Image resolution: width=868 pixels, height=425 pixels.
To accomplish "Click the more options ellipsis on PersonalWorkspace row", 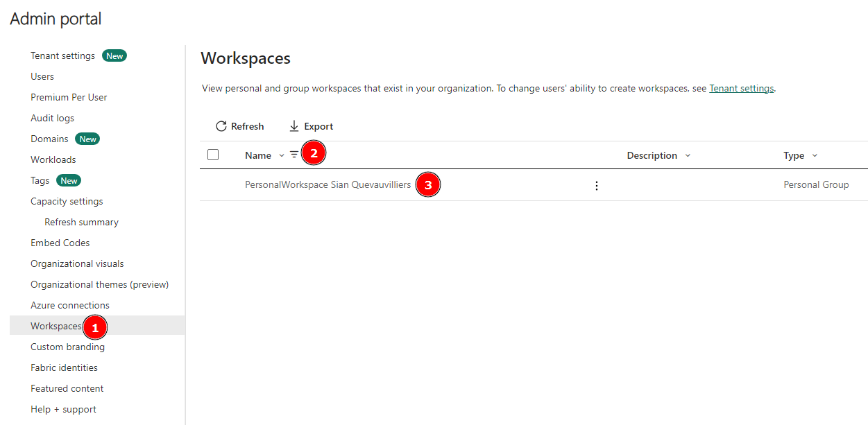I will pos(597,185).
